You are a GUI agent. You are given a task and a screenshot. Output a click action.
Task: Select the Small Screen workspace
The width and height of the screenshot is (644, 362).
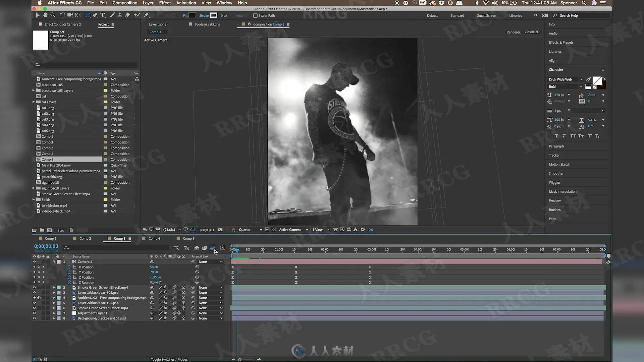pyautogui.click(x=486, y=15)
